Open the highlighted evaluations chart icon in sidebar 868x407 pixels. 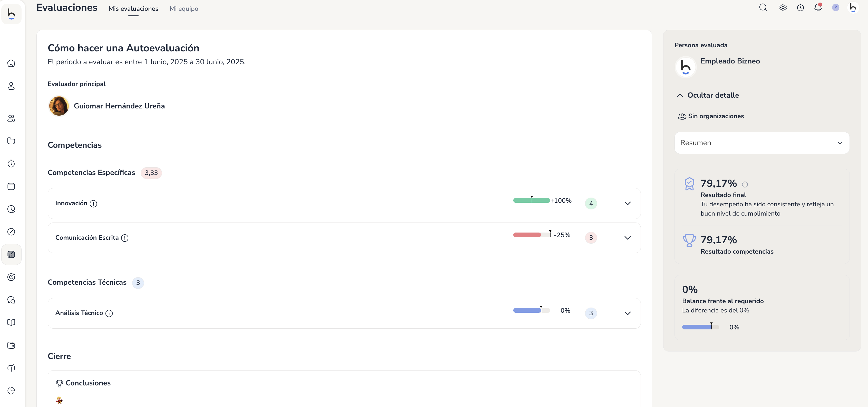tap(11, 254)
